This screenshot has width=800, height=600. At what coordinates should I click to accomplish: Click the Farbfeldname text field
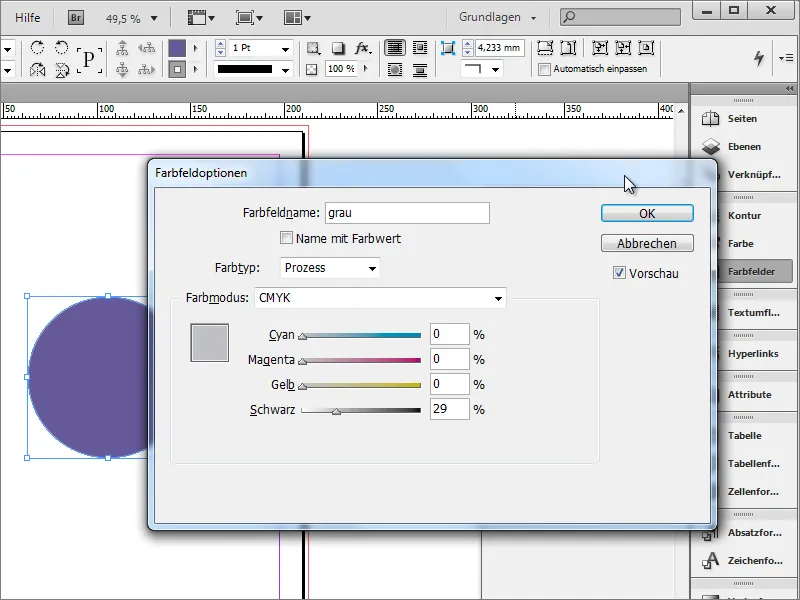coord(407,213)
